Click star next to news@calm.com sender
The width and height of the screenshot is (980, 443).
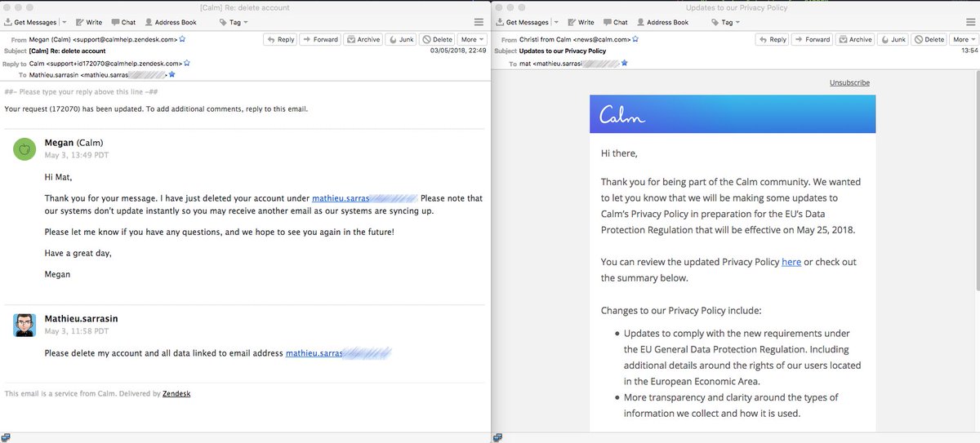pyautogui.click(x=635, y=39)
